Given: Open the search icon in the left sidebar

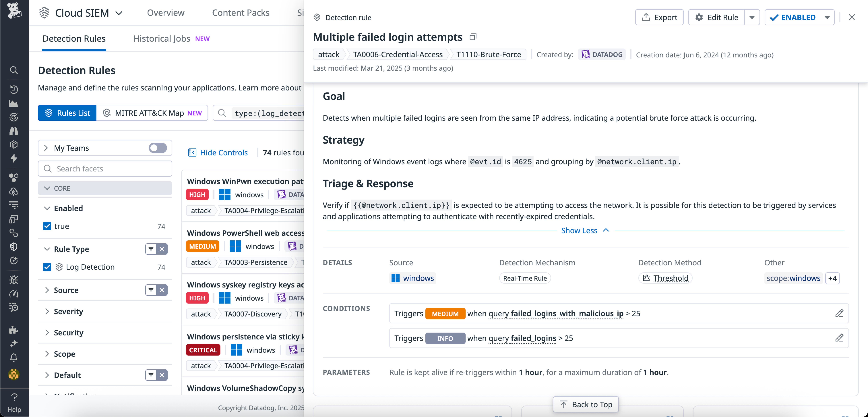Looking at the screenshot, I should 14,70.
